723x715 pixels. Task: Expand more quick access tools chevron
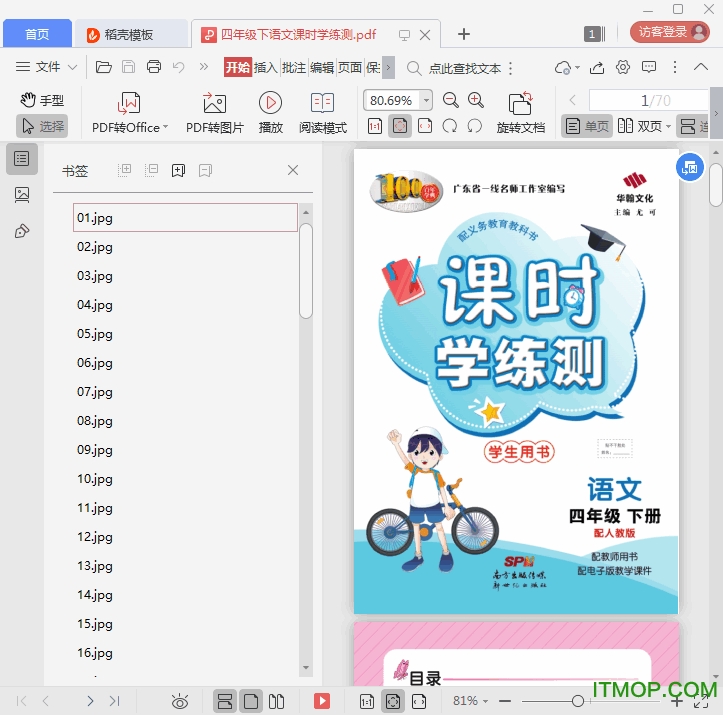203,67
